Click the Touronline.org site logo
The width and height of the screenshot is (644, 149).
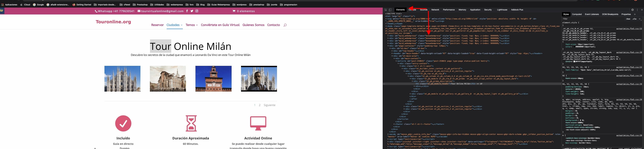coord(113,22)
